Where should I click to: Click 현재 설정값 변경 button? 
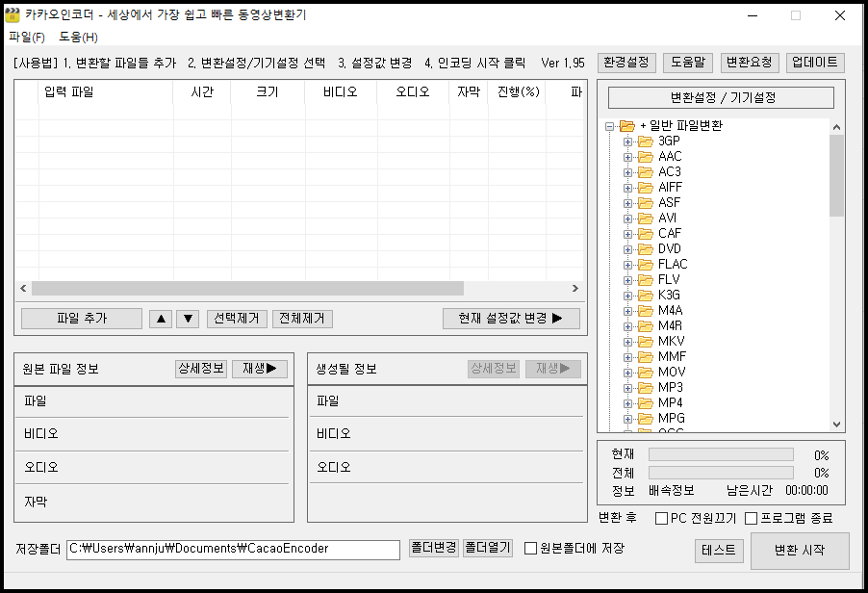click(x=511, y=319)
